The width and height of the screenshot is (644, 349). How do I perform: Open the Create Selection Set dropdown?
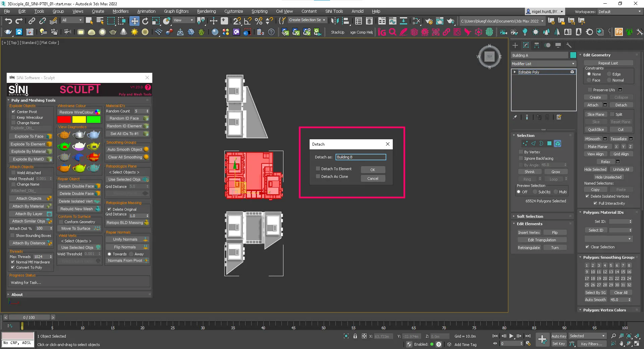(307, 20)
